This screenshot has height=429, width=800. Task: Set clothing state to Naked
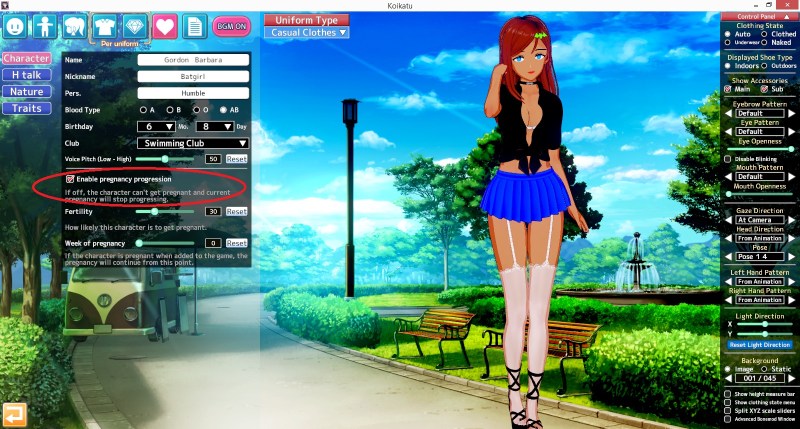[x=764, y=44]
